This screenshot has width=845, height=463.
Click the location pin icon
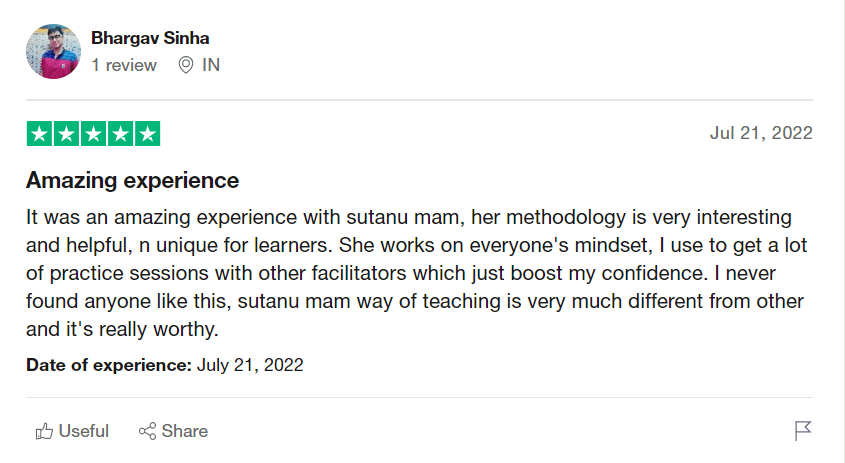click(x=185, y=65)
